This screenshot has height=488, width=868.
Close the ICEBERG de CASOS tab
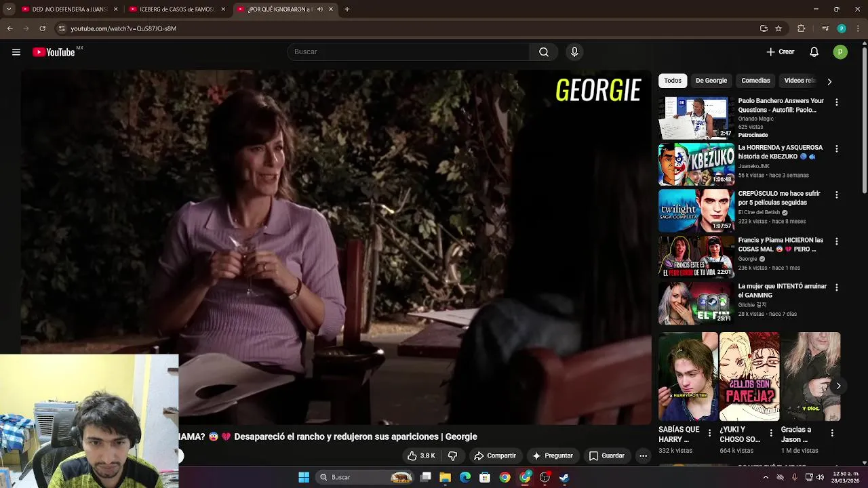(223, 9)
